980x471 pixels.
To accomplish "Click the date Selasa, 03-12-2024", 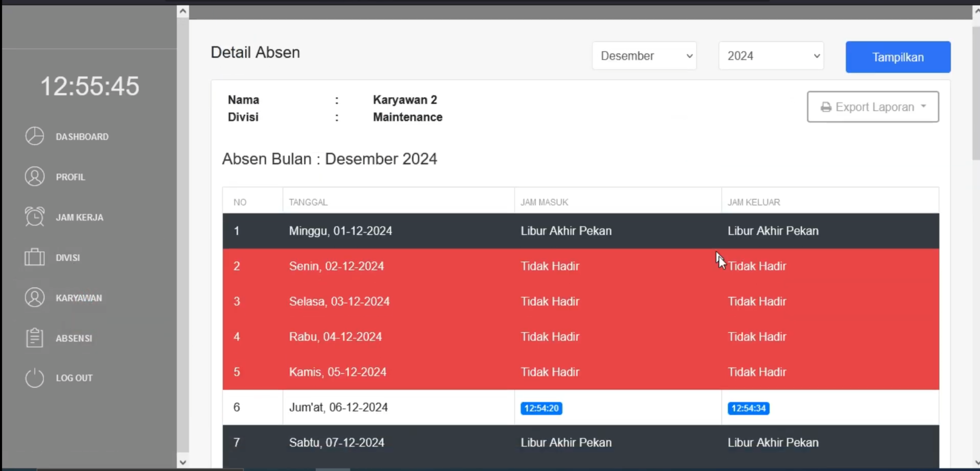I will click(x=339, y=301).
